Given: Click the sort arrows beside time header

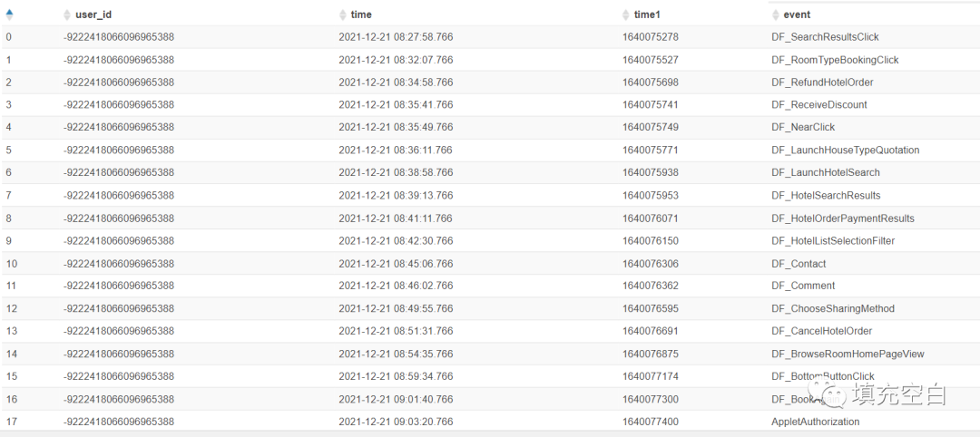Looking at the screenshot, I should (342, 15).
